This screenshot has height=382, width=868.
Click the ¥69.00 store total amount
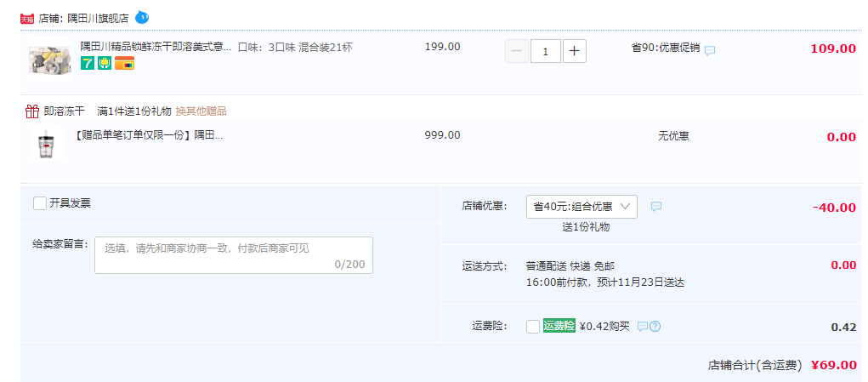(834, 365)
